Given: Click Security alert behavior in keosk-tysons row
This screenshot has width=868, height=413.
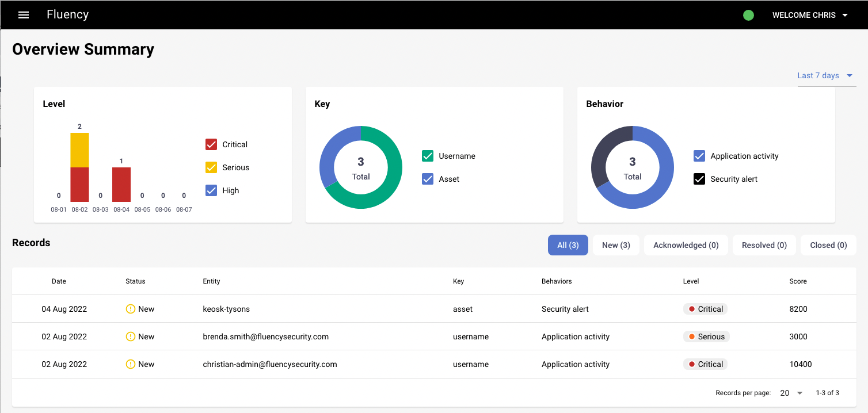Looking at the screenshot, I should click(565, 309).
